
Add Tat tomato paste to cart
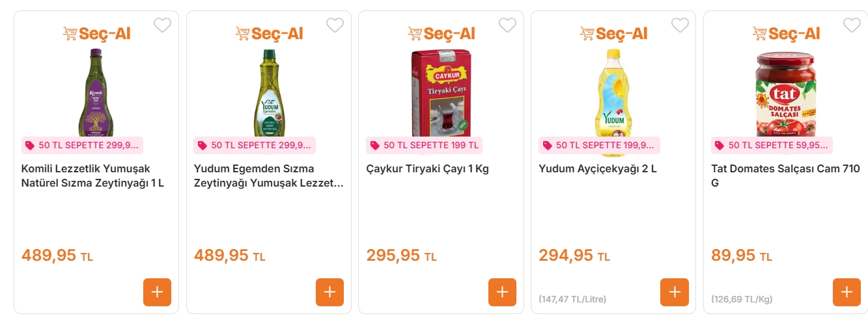point(847,292)
